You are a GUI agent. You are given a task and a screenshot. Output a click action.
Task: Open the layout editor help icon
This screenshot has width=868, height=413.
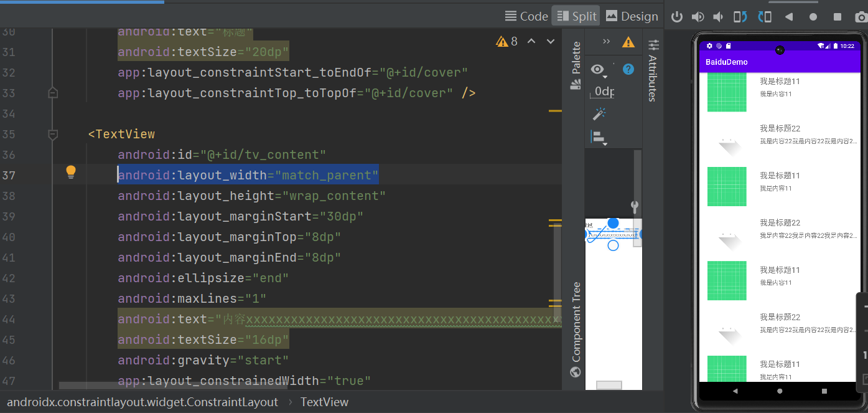pyautogui.click(x=628, y=69)
